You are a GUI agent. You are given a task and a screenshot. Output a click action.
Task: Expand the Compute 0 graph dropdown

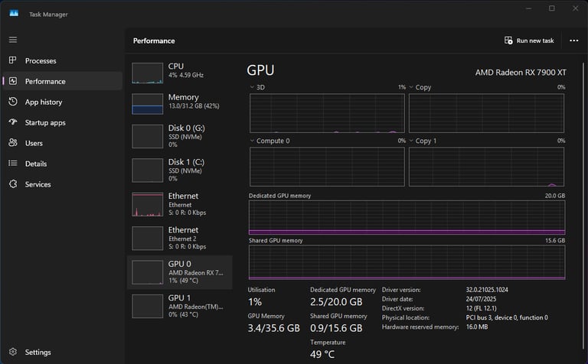pos(253,141)
